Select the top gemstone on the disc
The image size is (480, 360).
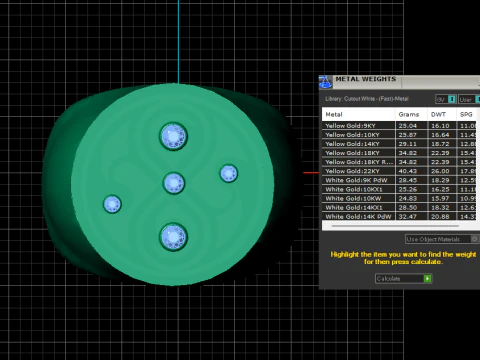click(x=173, y=136)
